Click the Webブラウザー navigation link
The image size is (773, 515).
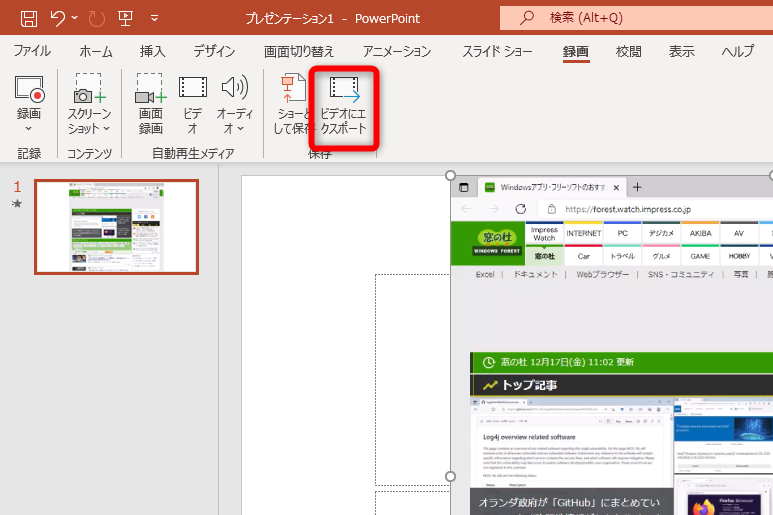[x=602, y=275]
